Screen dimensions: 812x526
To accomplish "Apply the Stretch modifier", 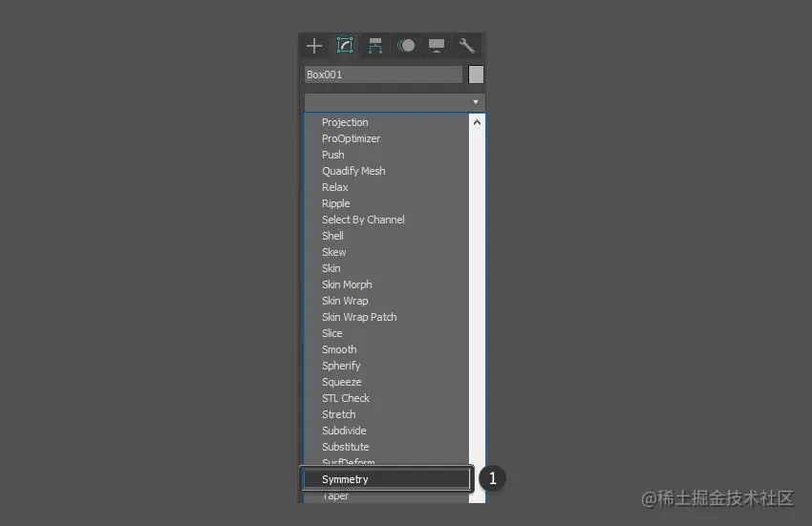I will 339,414.
